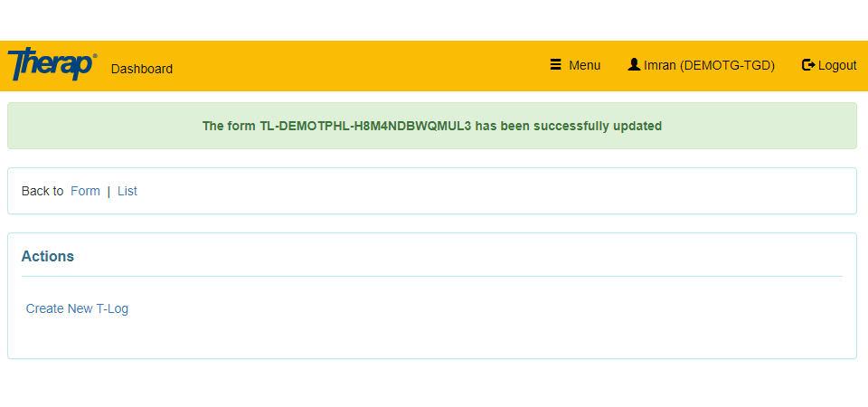
Task: Go back to the List link
Action: (x=127, y=191)
